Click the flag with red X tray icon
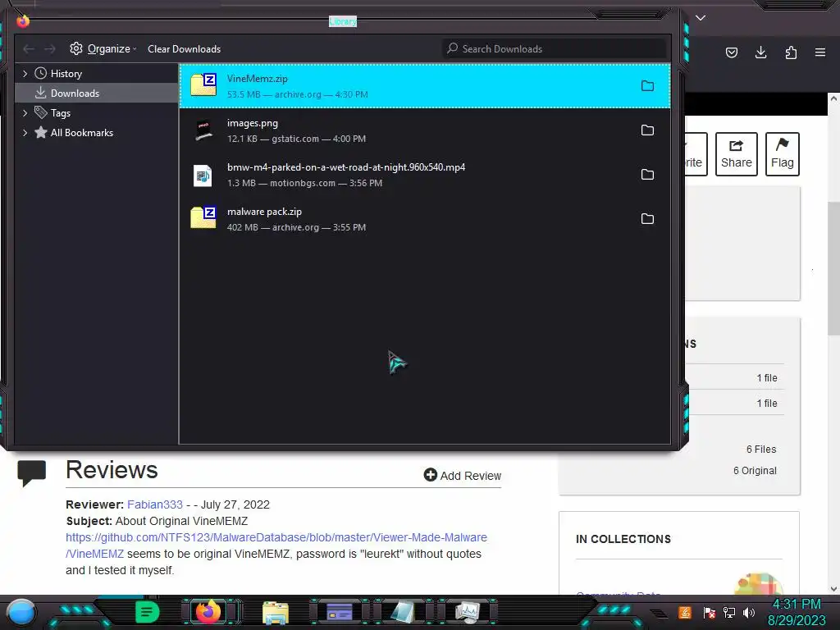The image size is (840, 630). [x=710, y=613]
